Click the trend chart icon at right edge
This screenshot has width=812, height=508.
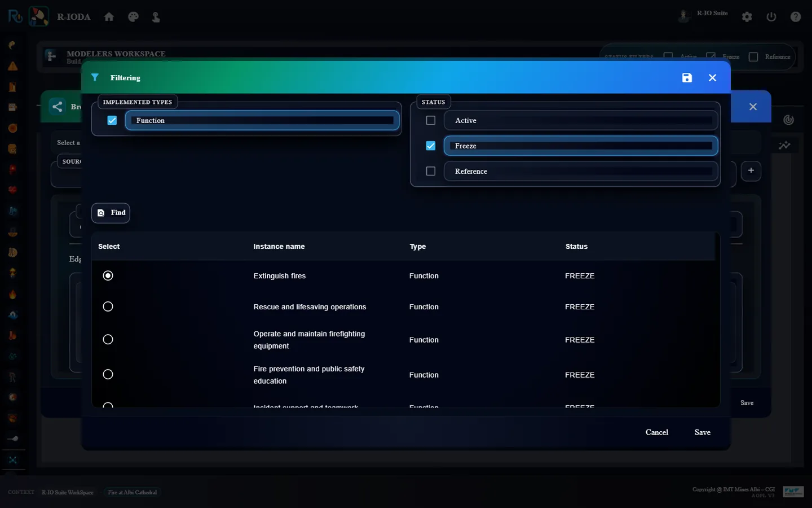[x=784, y=145]
